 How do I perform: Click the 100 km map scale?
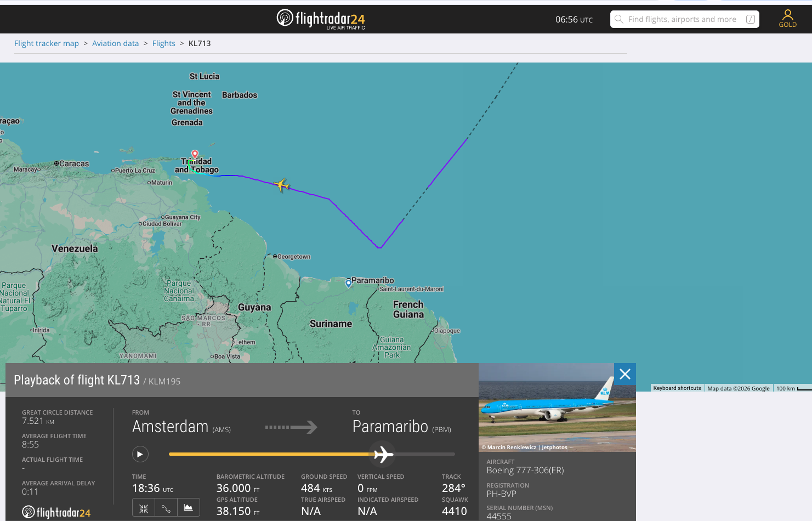coord(793,388)
